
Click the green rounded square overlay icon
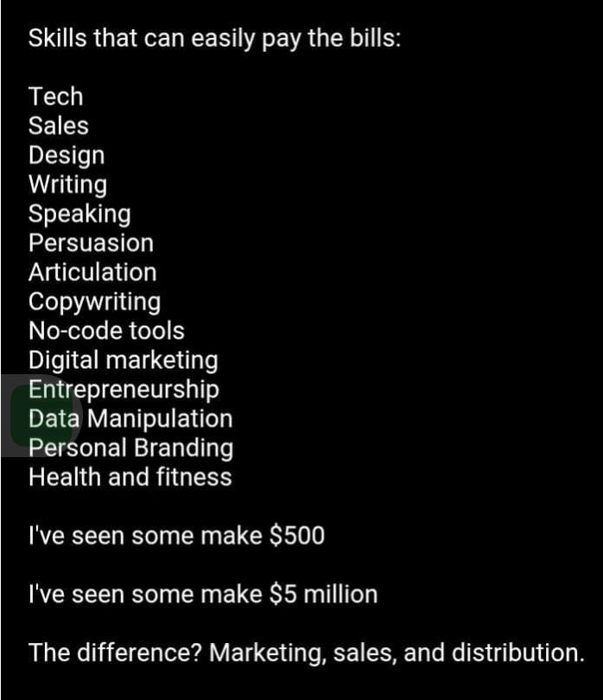46,416
